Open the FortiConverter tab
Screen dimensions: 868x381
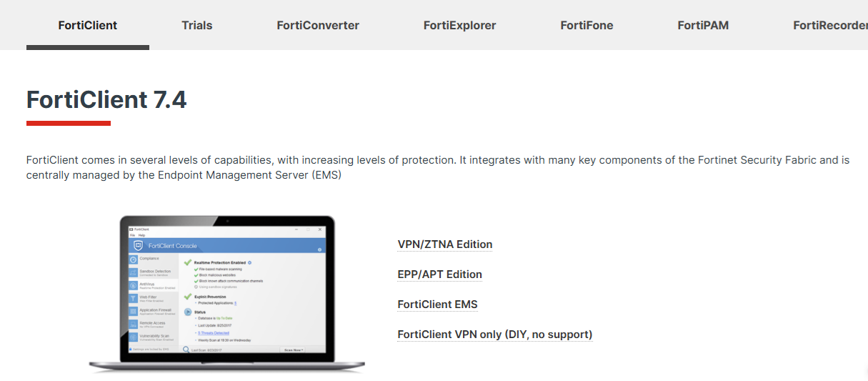pos(318,25)
